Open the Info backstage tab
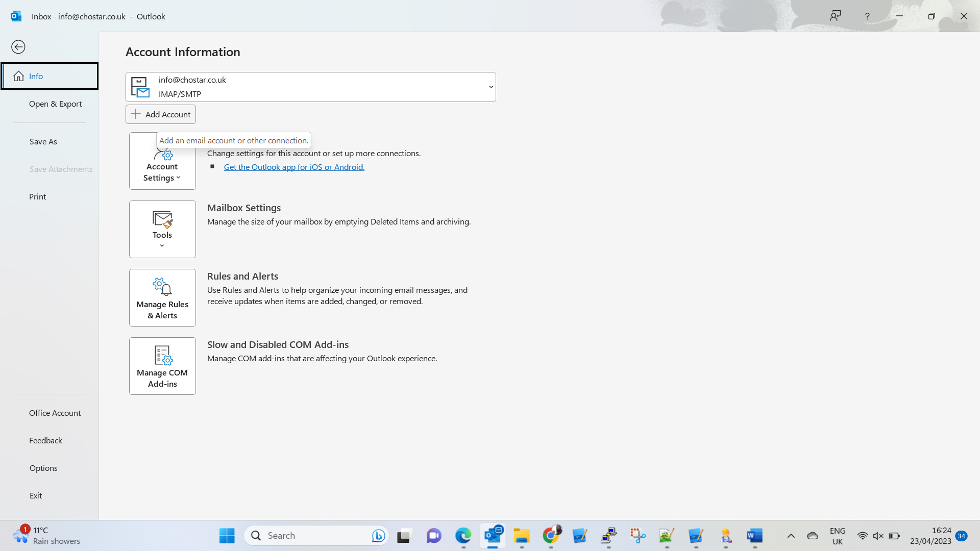Viewport: 980px width, 551px height. point(50,76)
